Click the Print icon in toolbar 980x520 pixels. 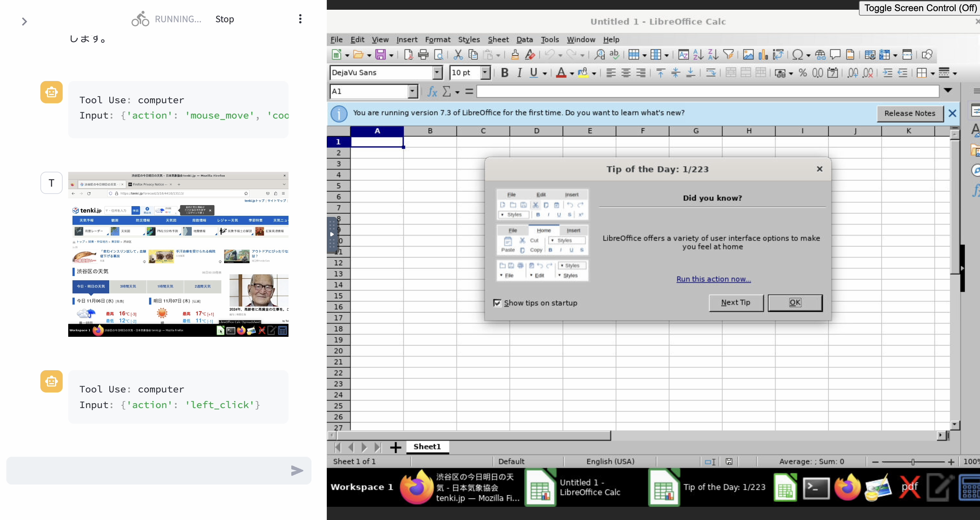[423, 55]
